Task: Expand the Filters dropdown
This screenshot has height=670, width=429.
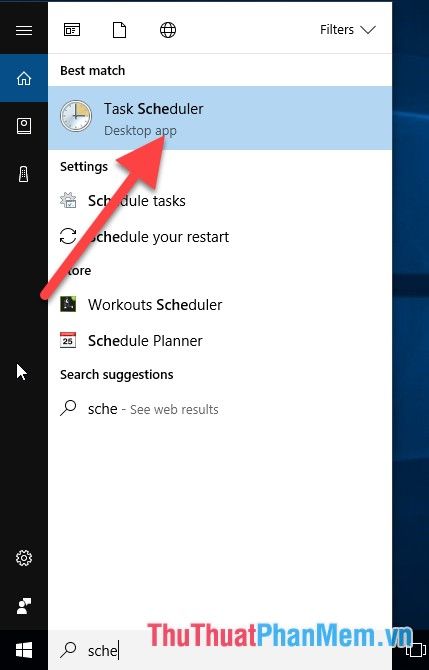Action: coord(347,30)
